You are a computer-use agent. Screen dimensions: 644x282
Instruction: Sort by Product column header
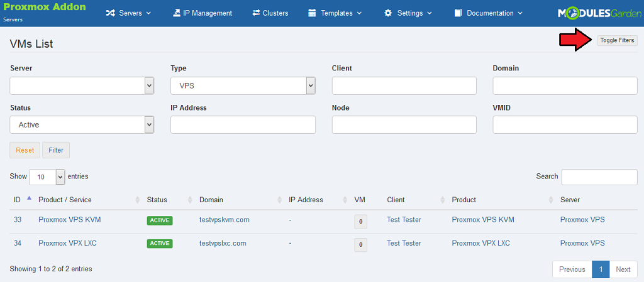(502, 200)
